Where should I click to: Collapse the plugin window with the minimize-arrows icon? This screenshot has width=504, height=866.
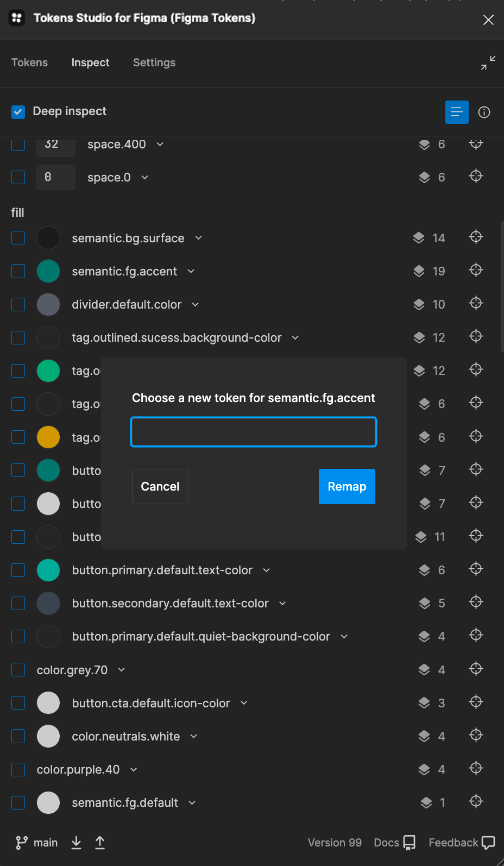[x=488, y=63]
